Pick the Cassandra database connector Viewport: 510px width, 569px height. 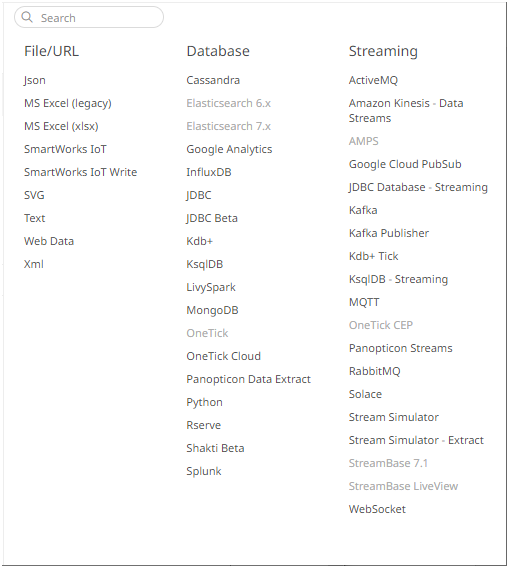(213, 80)
